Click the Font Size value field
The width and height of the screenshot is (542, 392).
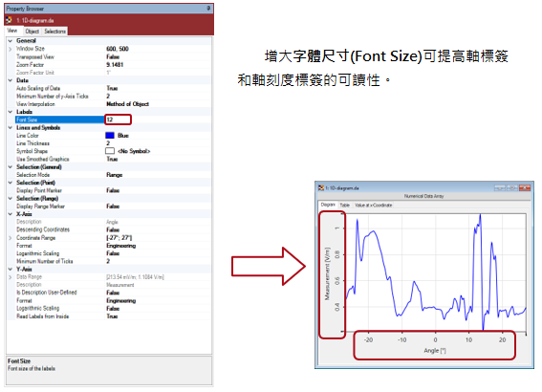pyautogui.click(x=118, y=120)
